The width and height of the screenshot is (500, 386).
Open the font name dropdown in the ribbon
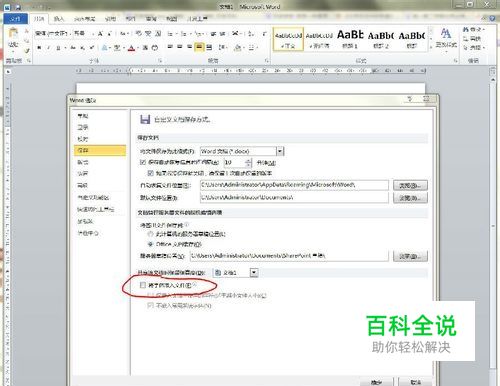(x=70, y=34)
